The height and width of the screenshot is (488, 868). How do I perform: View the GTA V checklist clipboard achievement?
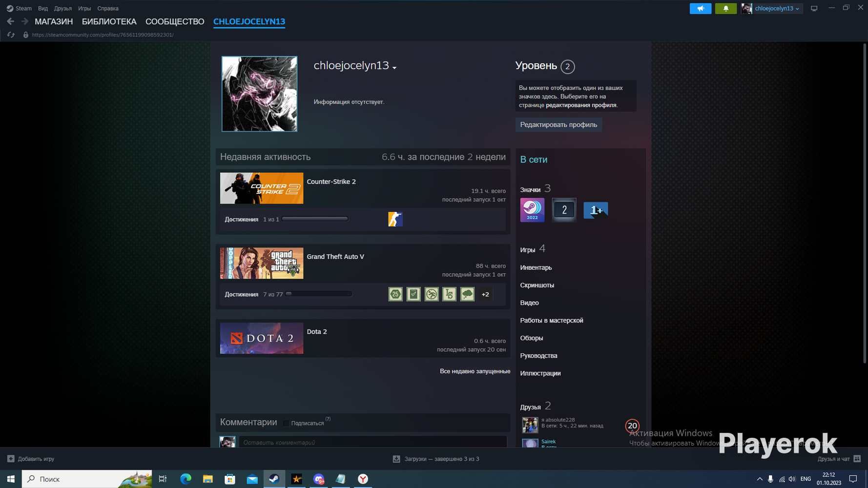pyautogui.click(x=413, y=294)
